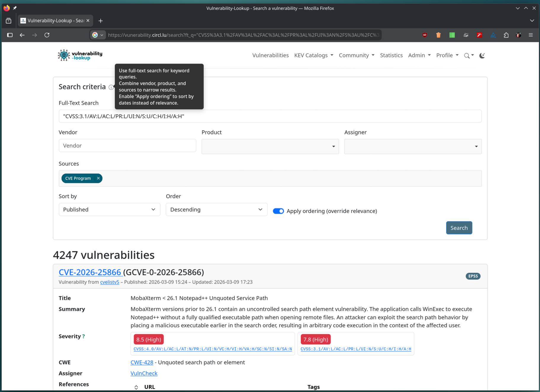Expand the Order Descending dropdown
Viewport: 540px width, 392px height.
tap(216, 210)
